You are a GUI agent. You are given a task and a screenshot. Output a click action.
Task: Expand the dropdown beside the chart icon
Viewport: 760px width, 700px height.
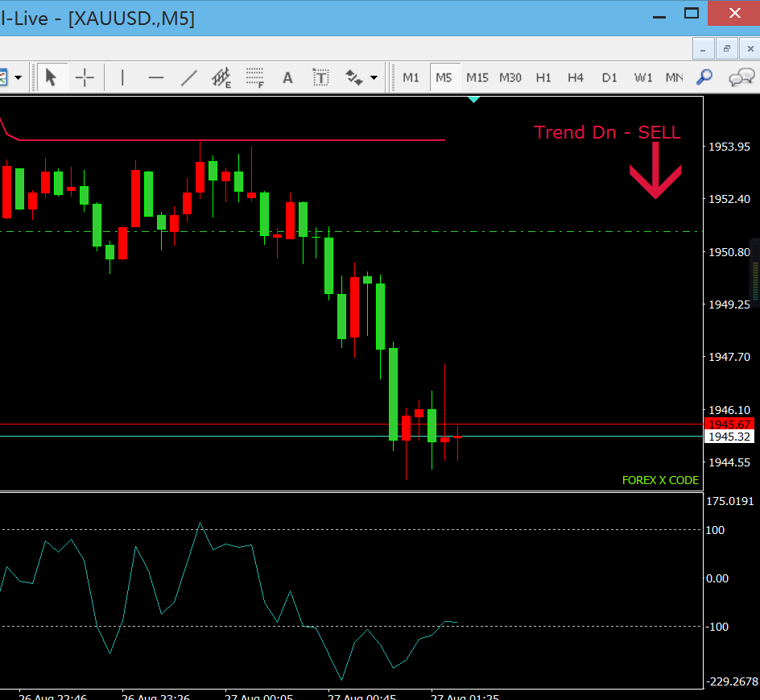pyautogui.click(x=19, y=77)
